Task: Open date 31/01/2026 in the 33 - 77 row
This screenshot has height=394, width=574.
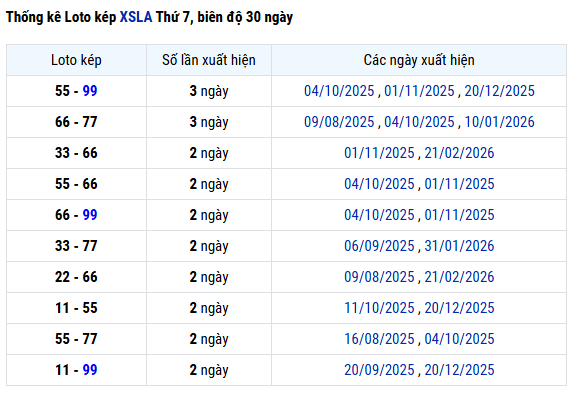Action: click(459, 246)
